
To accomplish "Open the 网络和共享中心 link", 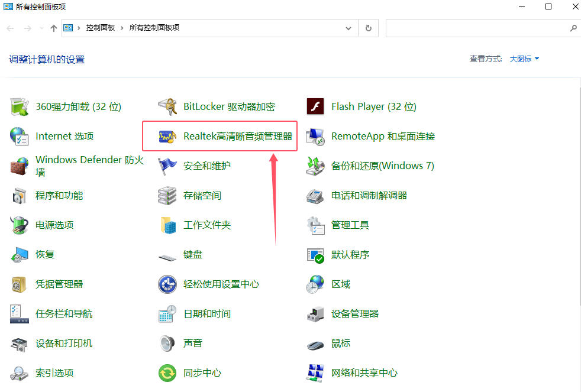I will tap(364, 372).
